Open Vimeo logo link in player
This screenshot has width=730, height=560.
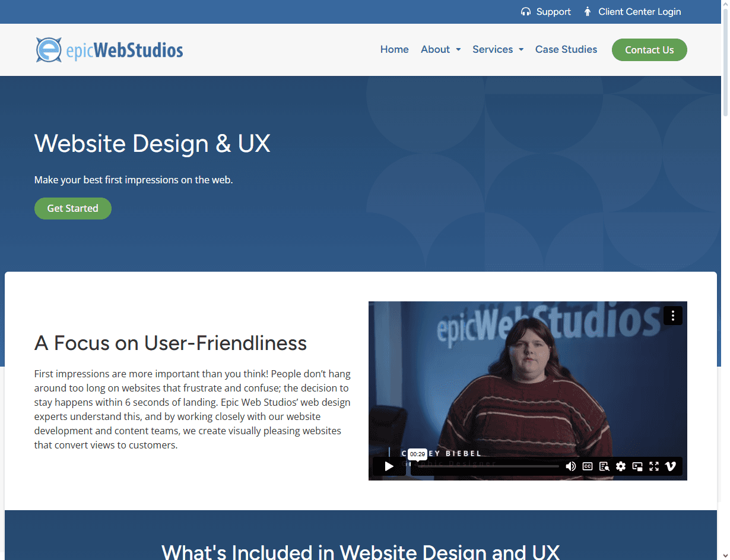tap(671, 466)
